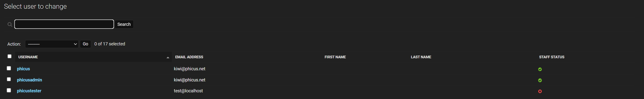Sort by Email Address column header
Screen dimensions: 644x99
(189, 57)
